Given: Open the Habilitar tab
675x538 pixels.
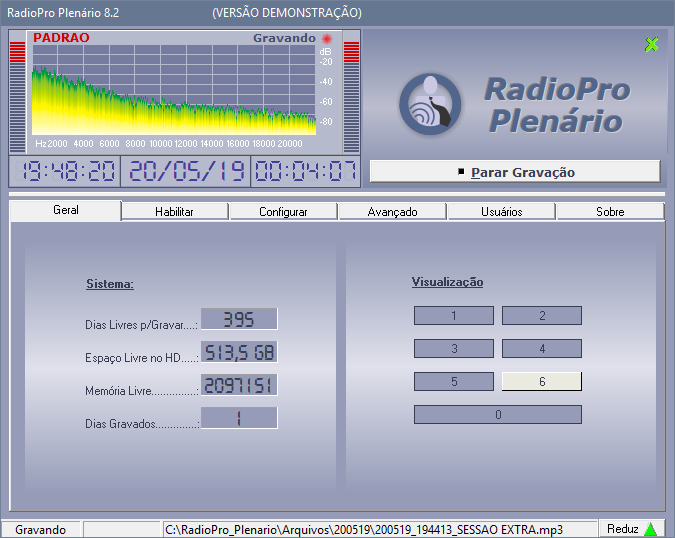Looking at the screenshot, I should click(x=175, y=212).
